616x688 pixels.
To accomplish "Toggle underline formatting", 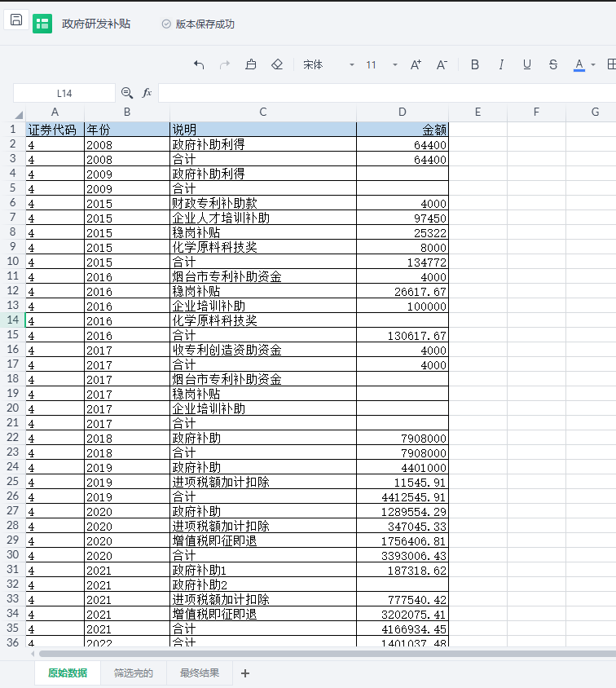I will tap(527, 65).
